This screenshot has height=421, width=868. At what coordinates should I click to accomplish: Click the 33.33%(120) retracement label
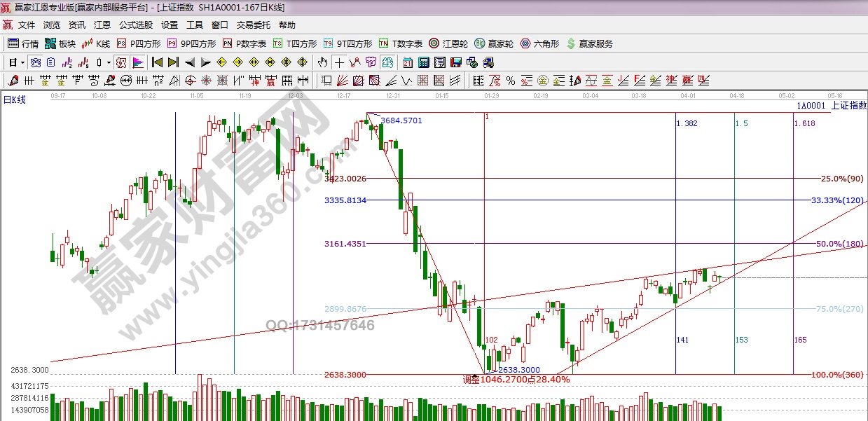click(x=838, y=200)
